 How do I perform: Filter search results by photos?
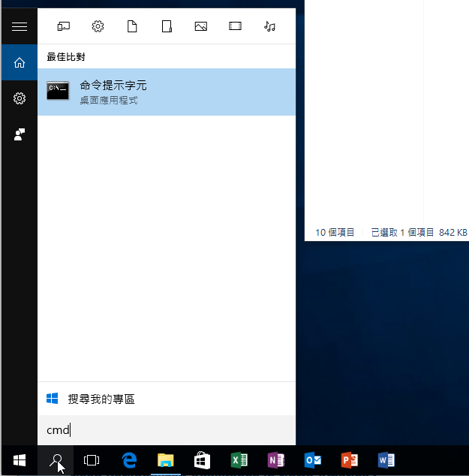tap(201, 26)
